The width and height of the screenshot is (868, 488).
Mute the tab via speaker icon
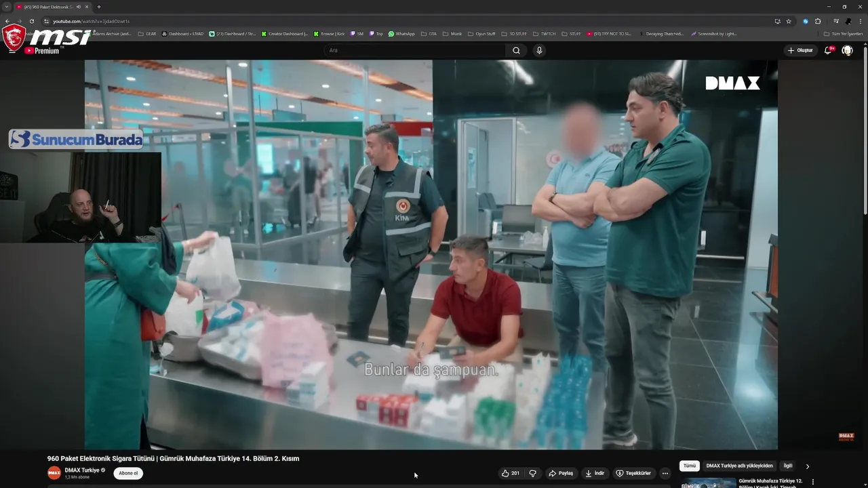click(79, 7)
